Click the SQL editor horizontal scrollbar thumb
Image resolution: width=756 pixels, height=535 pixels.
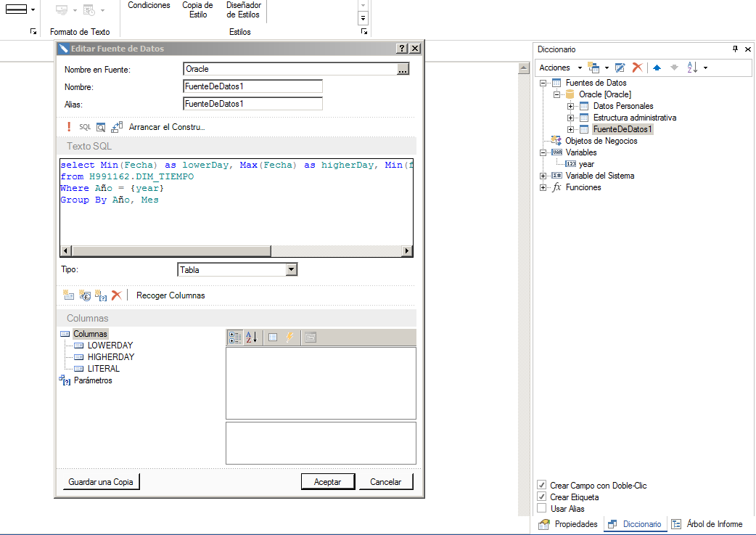click(172, 251)
